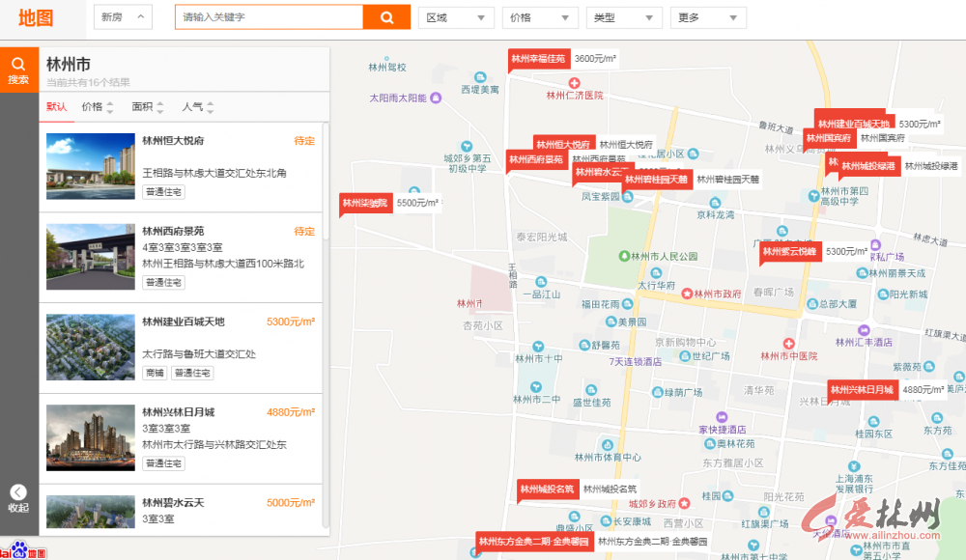Click the 凤宝紫园 map icon
This screenshot has width=966, height=560.
(627, 197)
